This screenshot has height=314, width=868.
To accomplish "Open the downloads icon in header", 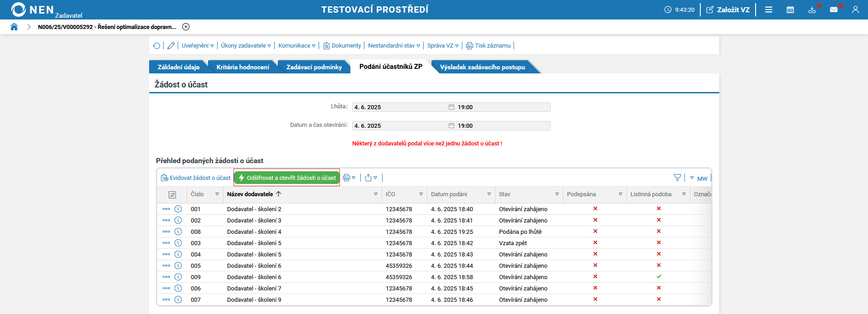I will (x=812, y=10).
